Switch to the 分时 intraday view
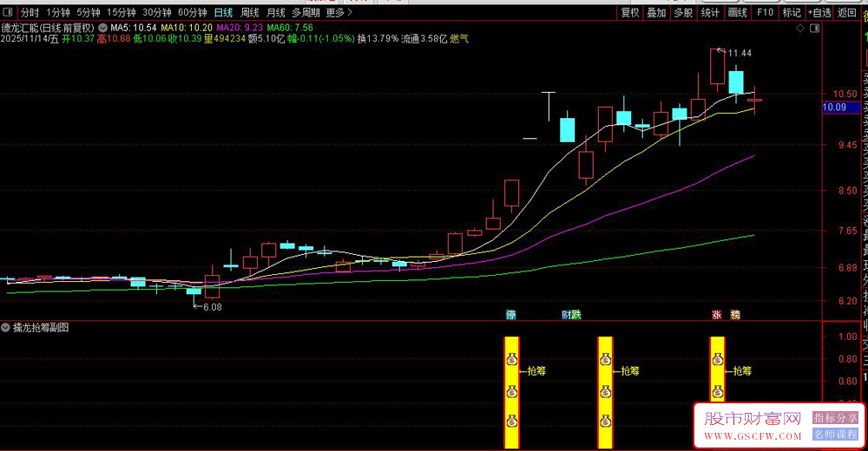 [30, 12]
